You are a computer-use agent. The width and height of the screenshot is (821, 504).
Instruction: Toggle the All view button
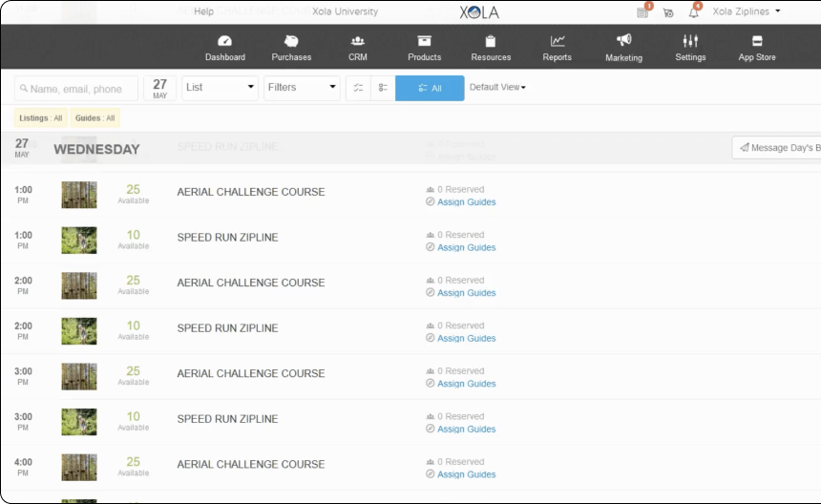point(430,88)
